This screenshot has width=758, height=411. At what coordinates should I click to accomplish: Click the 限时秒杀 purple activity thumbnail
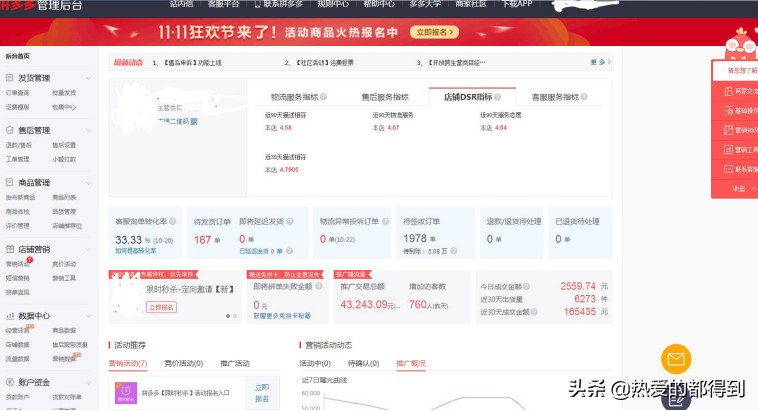126,393
